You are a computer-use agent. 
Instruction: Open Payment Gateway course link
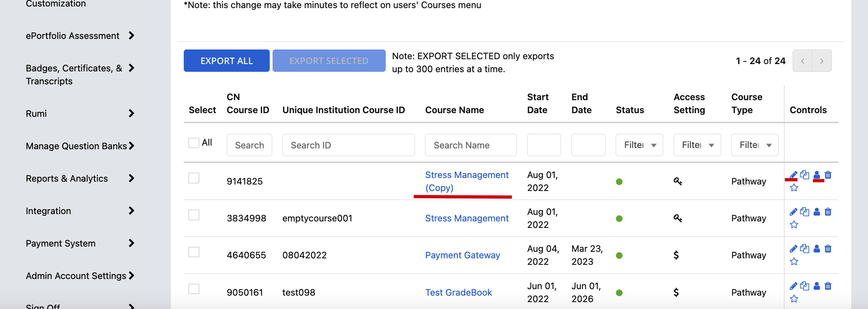[462, 255]
